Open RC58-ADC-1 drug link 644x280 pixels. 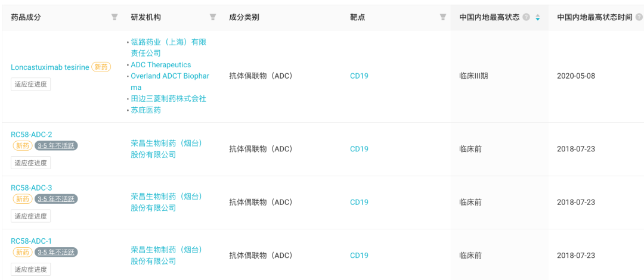(31, 241)
